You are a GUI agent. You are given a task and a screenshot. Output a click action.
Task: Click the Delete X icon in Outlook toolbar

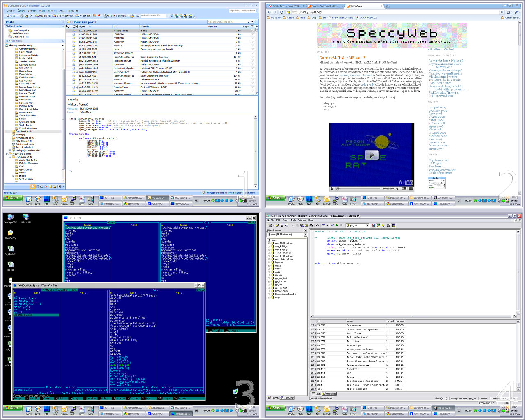[x=31, y=16]
